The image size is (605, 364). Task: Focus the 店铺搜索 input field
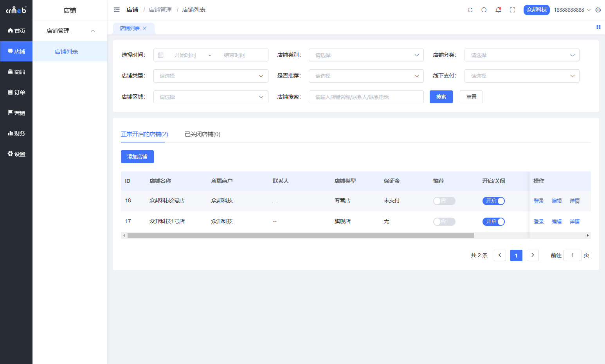366,97
